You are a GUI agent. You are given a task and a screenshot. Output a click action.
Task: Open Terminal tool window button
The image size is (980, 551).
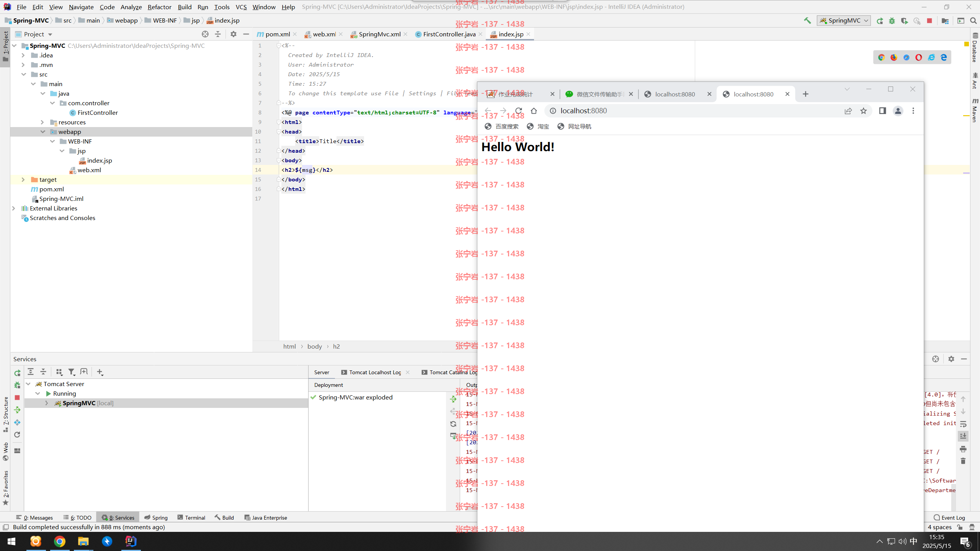(191, 518)
